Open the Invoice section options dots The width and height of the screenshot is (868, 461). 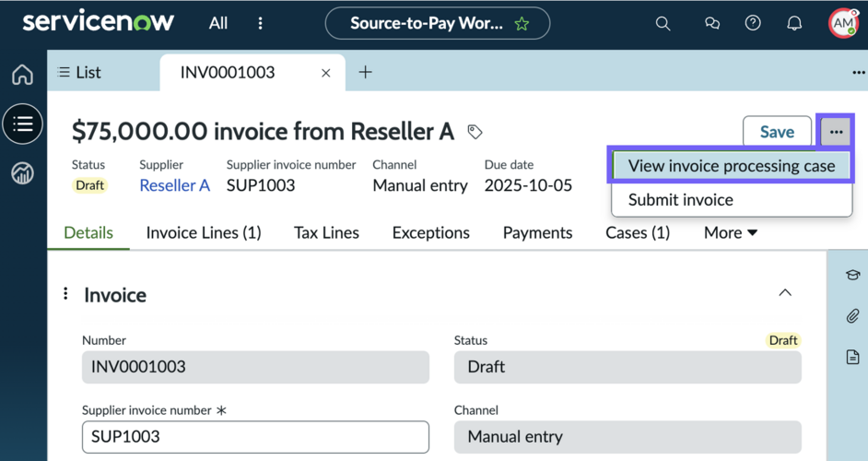(65, 294)
